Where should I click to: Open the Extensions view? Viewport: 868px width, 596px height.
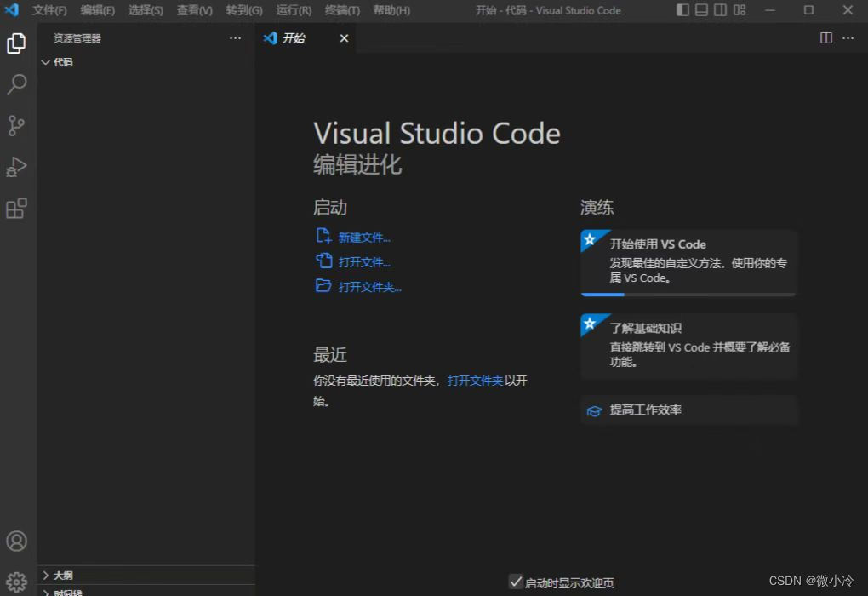pos(17,208)
